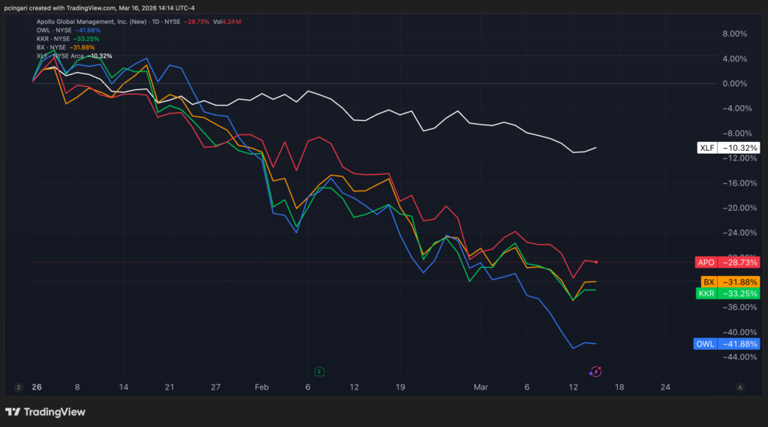The image size is (768, 427).
Task: Click the earnings 'E' marker icon
Action: [319, 372]
